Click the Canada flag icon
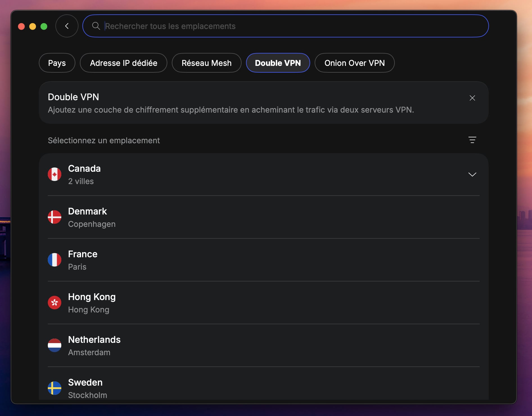Viewport: 532px width, 416px height. [x=55, y=175]
